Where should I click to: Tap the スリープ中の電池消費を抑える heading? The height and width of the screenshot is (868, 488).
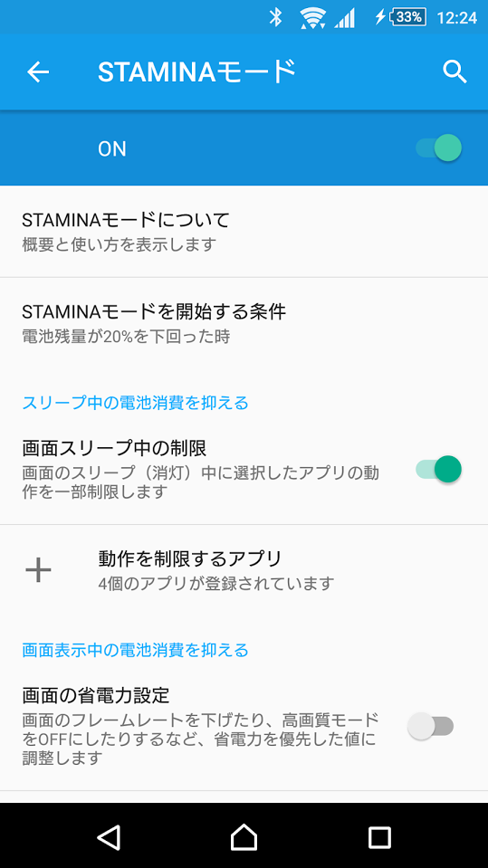pyautogui.click(x=135, y=403)
